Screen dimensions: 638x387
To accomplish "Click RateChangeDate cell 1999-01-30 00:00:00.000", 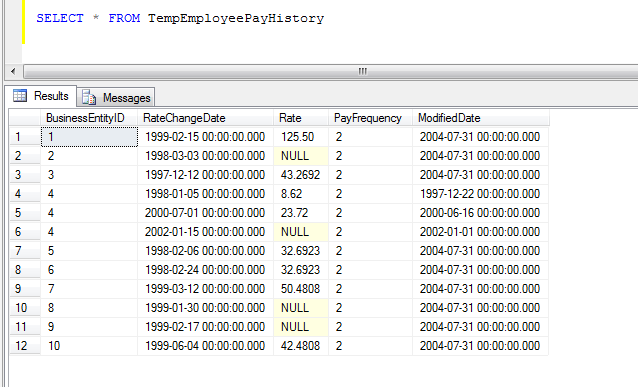I will point(205,308).
